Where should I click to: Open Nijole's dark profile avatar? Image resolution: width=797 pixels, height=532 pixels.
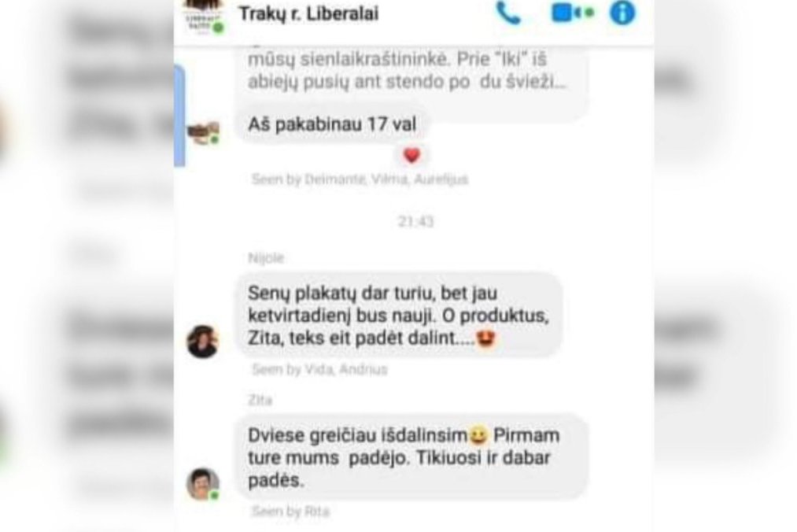pos(203,342)
